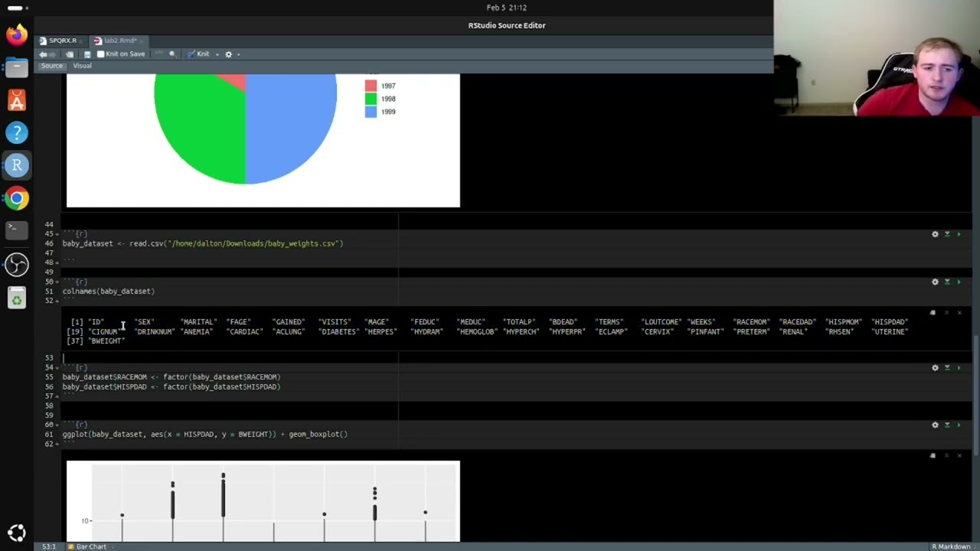Viewport: 980px width, 551px height.
Task: Click the baby_dataset$HISPDAD factor line
Action: 171,386
